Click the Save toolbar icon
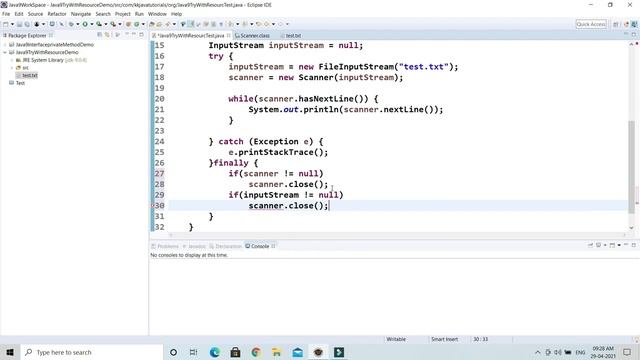The height and width of the screenshot is (360, 640). pos(19,24)
